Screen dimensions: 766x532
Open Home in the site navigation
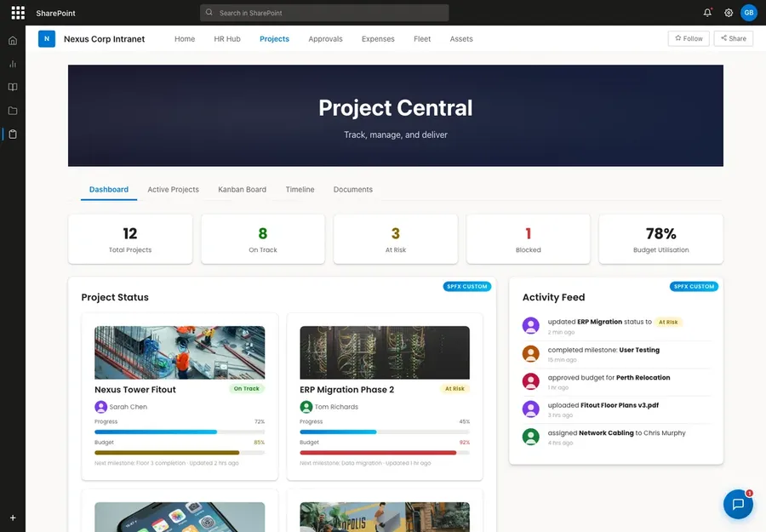(185, 39)
